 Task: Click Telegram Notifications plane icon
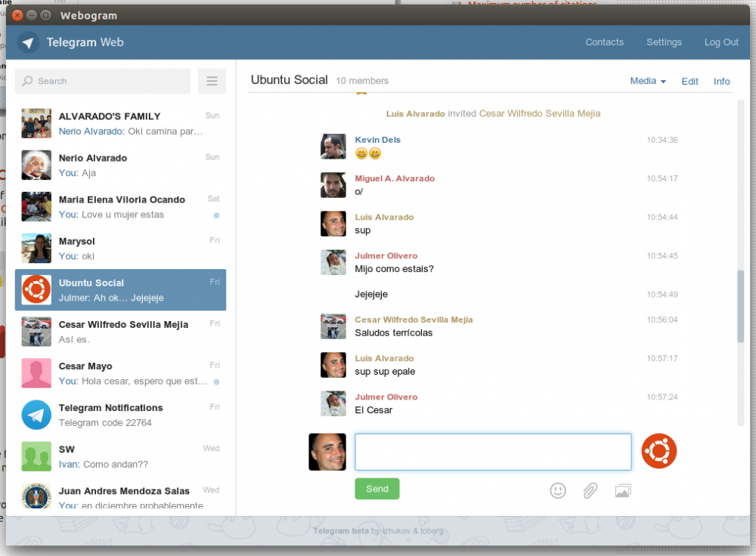pos(36,415)
